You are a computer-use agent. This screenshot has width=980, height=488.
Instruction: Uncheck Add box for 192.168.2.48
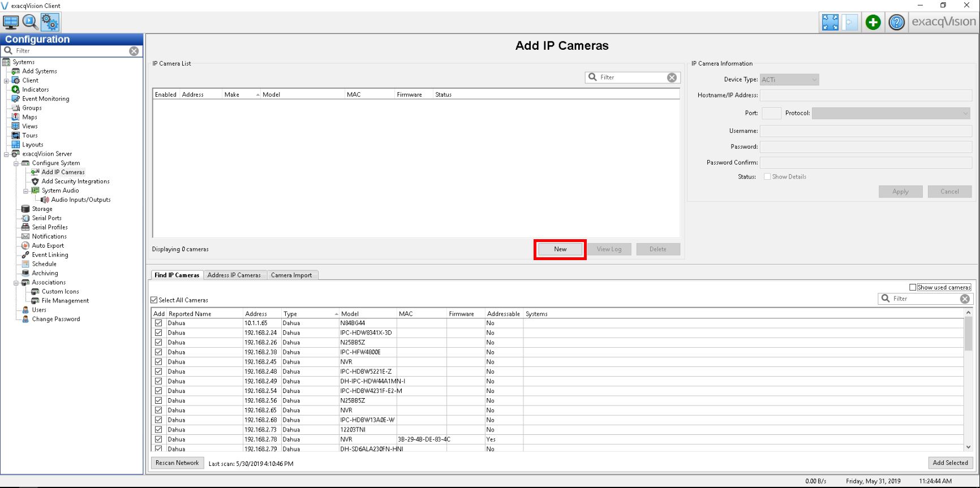pyautogui.click(x=158, y=372)
